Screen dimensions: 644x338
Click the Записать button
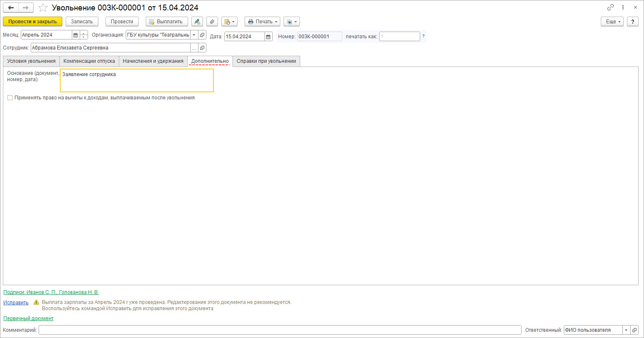(82, 22)
